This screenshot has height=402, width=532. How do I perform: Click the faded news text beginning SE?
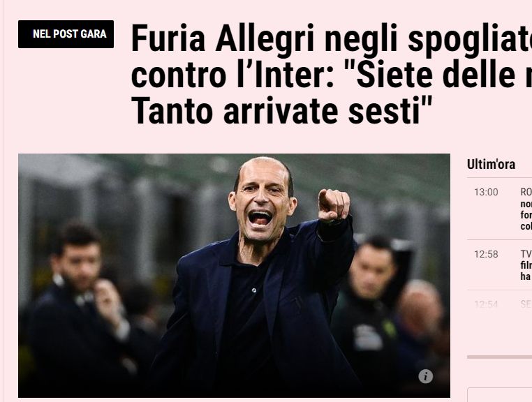coord(526,304)
